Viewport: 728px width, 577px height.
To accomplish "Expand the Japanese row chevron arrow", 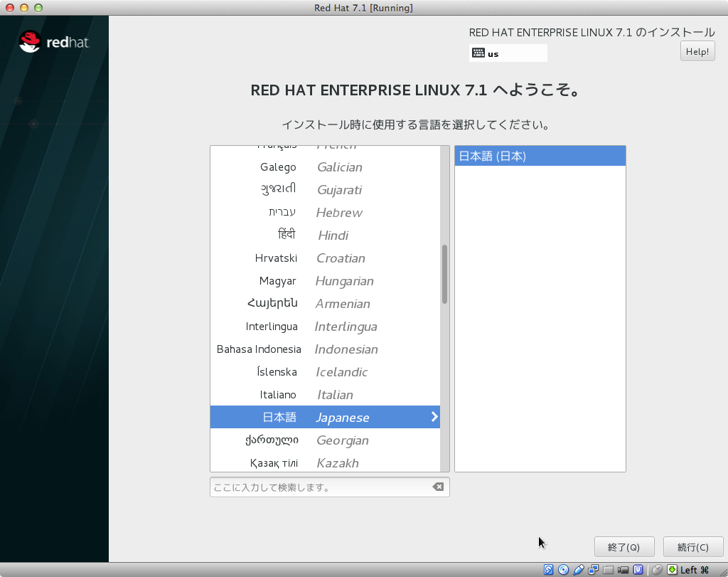I will tap(434, 417).
